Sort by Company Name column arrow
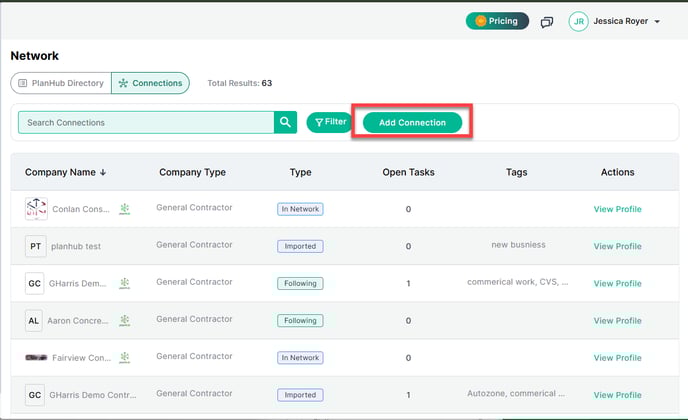Viewport: 688px width, 420px height. [103, 172]
